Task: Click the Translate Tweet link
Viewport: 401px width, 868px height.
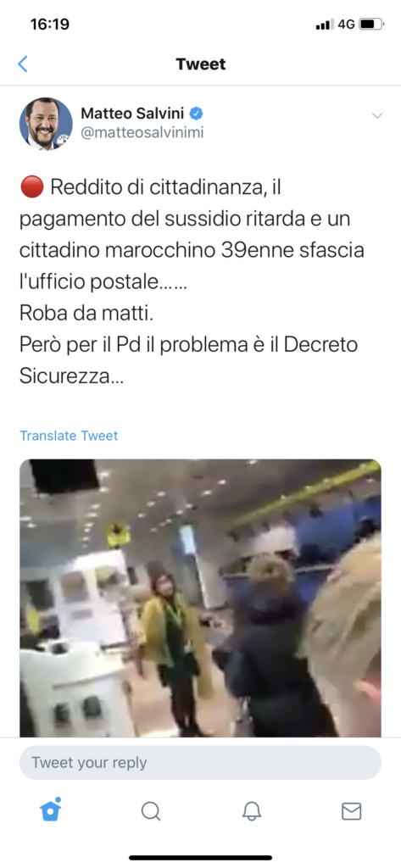Action: (69, 436)
